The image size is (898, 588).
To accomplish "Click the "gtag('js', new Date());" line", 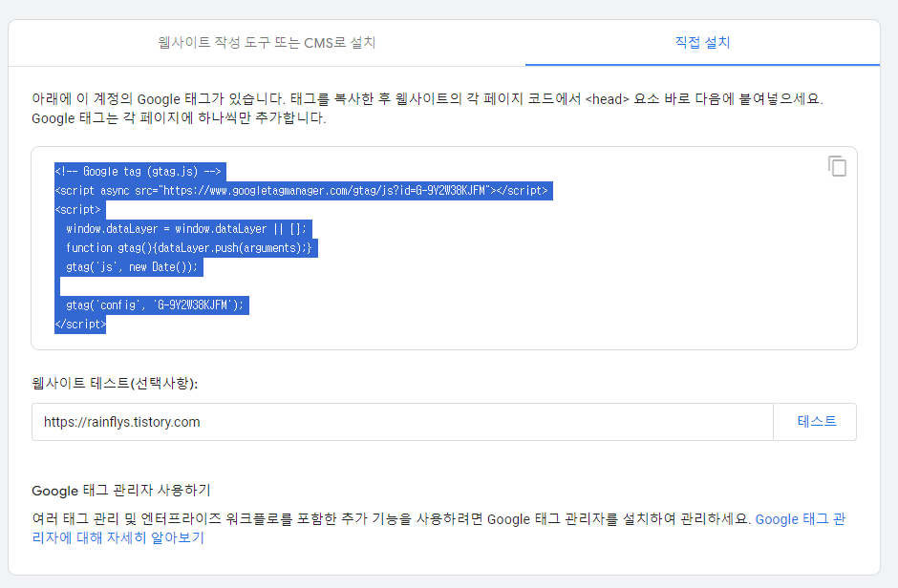I will (x=131, y=267).
